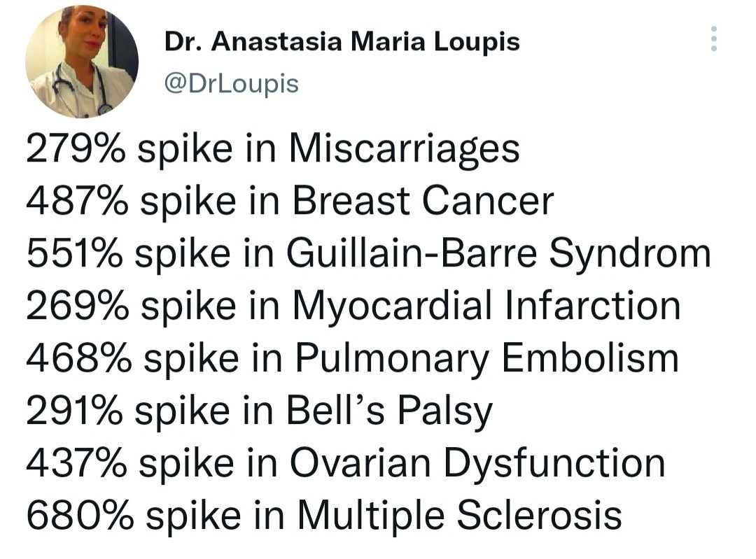Click the 487% figure
This screenshot has width=756, height=559.
[x=77, y=201]
